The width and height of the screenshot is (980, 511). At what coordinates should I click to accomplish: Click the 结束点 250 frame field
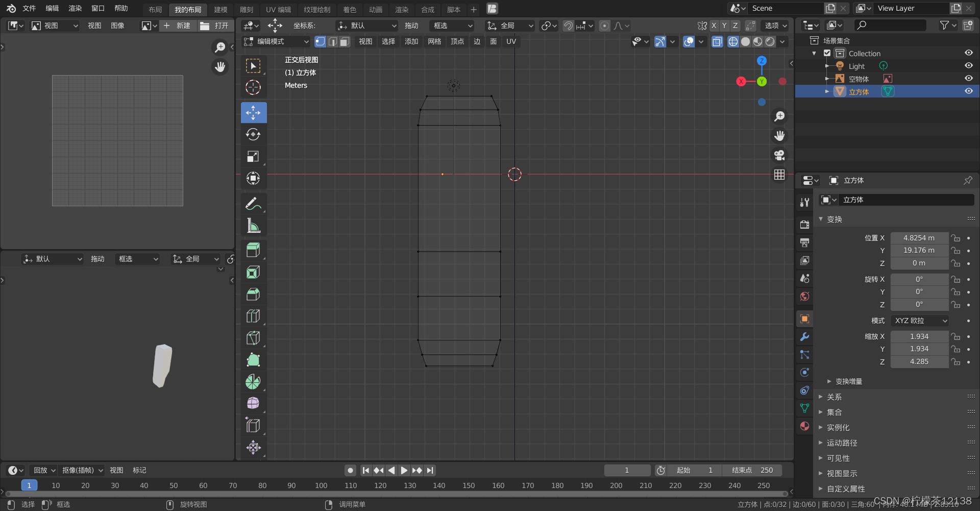point(752,470)
